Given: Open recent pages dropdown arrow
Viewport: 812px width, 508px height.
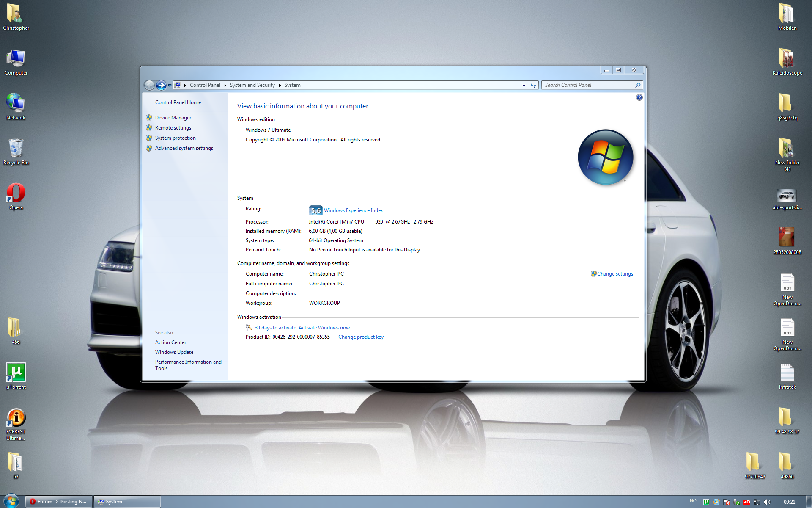Looking at the screenshot, I should (x=170, y=85).
